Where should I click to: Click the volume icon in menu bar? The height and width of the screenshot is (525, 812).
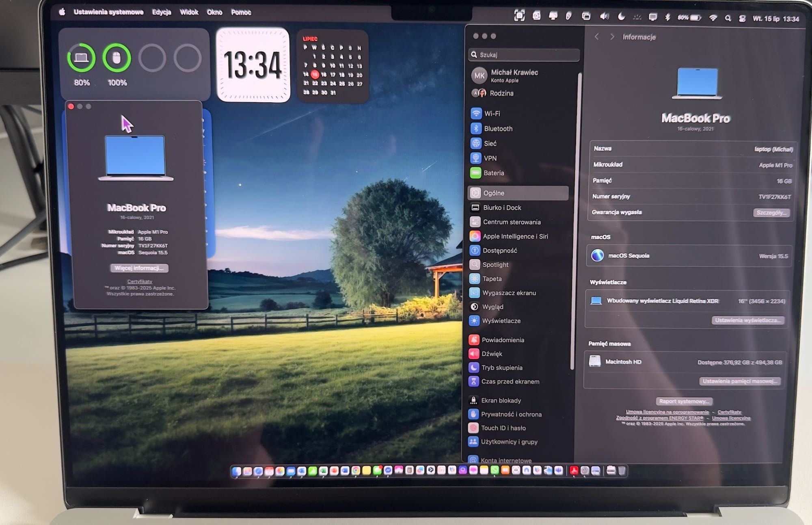[605, 16]
